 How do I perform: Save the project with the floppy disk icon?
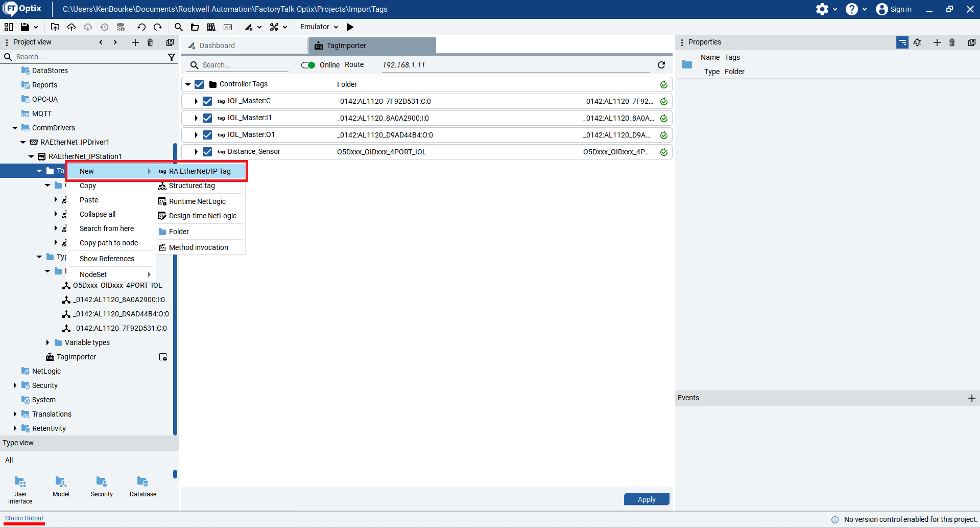tap(25, 27)
